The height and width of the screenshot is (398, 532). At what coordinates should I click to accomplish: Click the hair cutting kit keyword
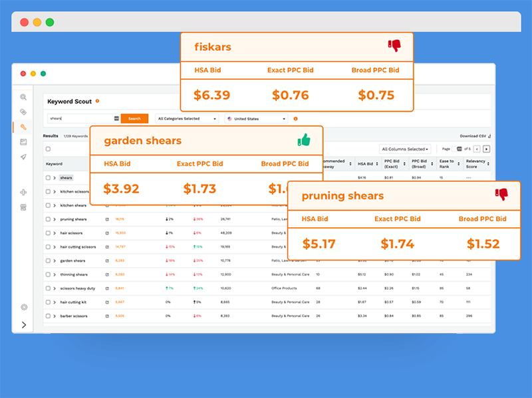pyautogui.click(x=73, y=302)
